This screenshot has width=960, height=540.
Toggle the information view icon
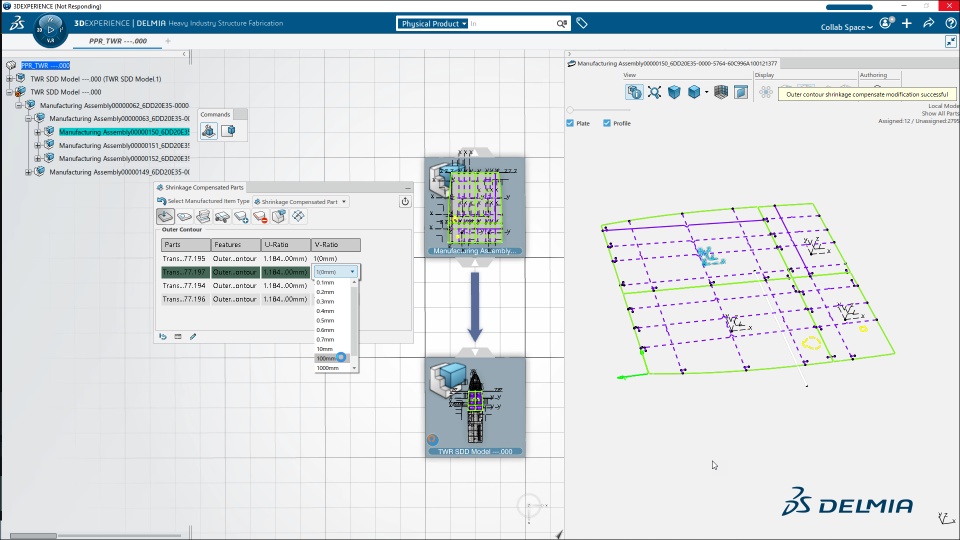[634, 92]
